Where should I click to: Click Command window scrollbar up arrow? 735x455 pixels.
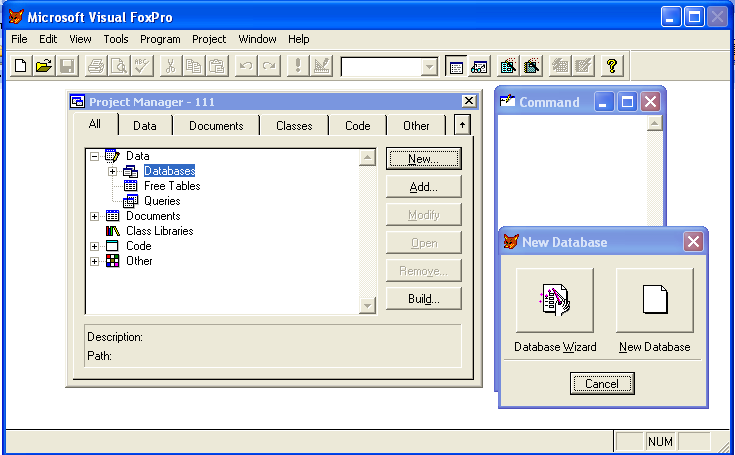tap(654, 123)
